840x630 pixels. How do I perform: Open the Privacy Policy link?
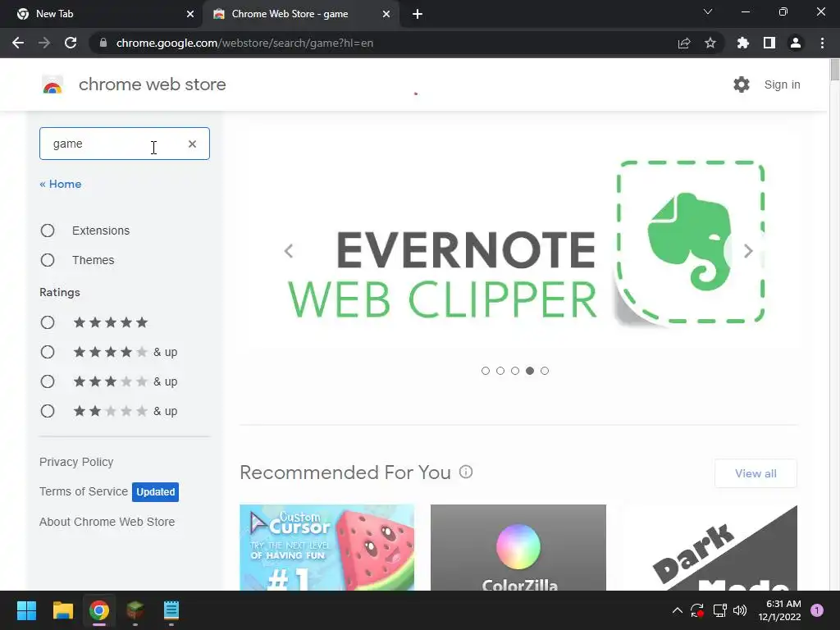pos(76,462)
